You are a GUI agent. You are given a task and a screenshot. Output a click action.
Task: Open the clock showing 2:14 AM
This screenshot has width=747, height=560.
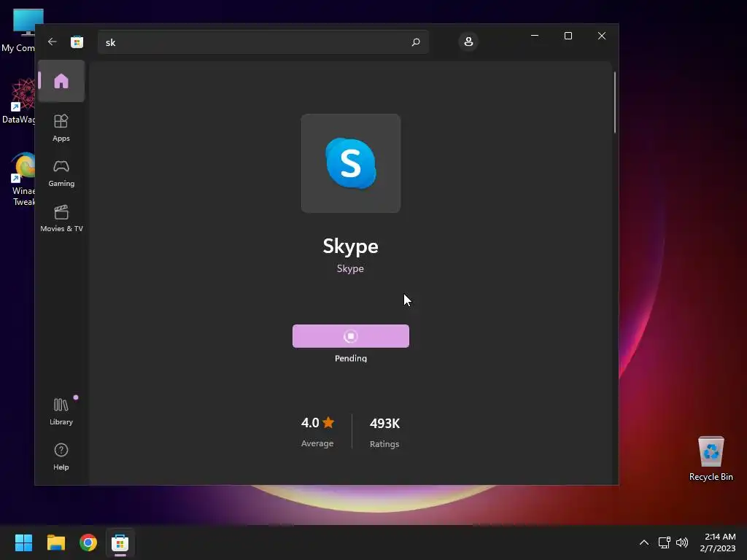[718, 542]
